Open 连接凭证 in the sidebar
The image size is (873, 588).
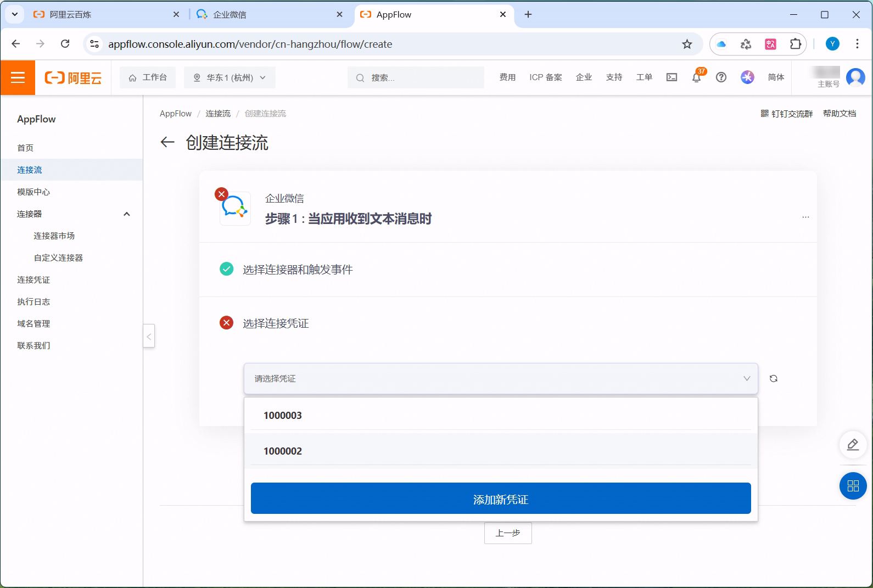point(33,279)
